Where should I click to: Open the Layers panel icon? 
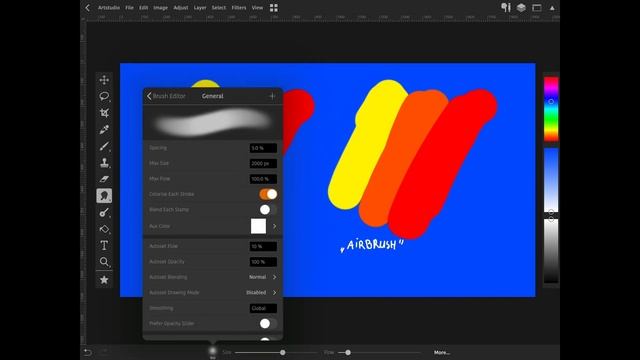(521, 7)
